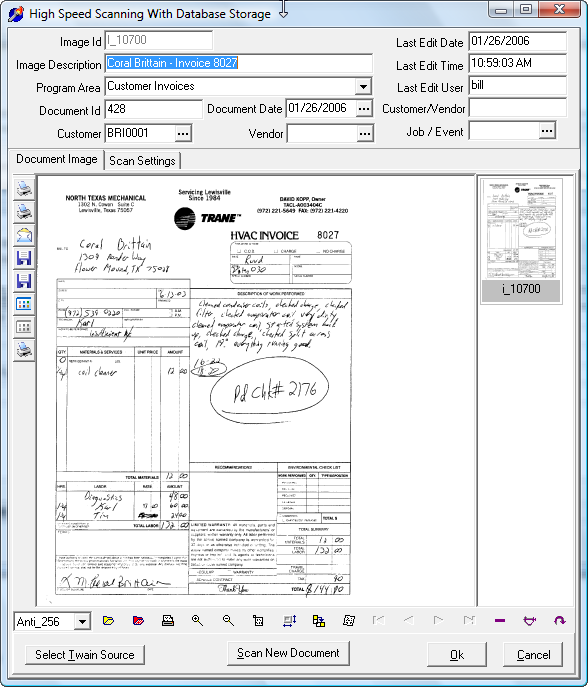Click the Document Date field
The width and height of the screenshot is (588, 687).
321,108
